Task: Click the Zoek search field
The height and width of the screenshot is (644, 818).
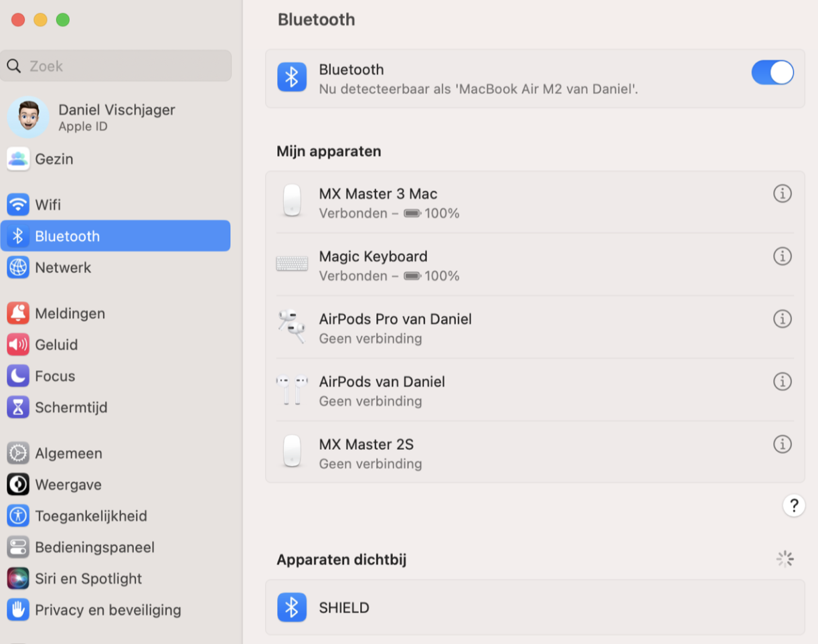Action: click(115, 66)
